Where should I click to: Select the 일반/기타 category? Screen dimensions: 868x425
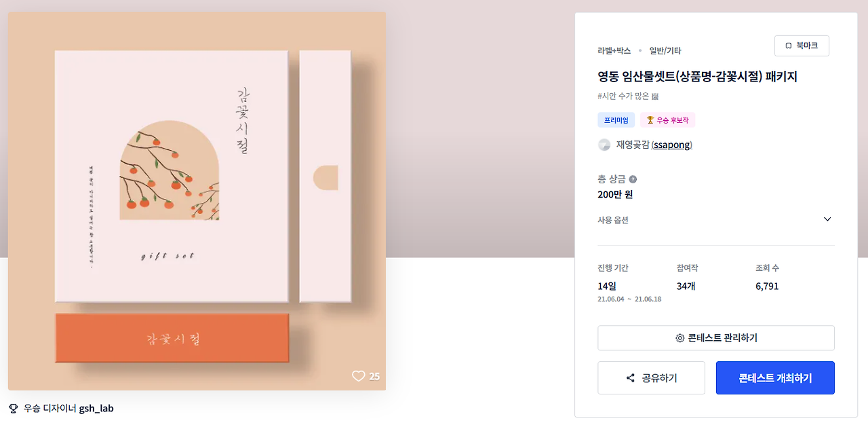(665, 51)
